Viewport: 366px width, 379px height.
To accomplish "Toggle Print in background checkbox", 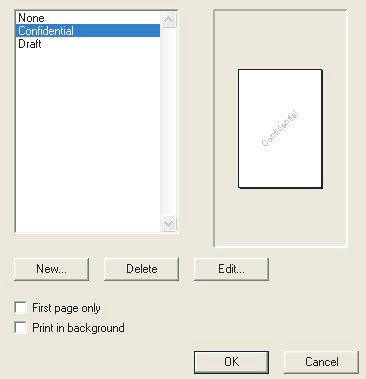I will pyautogui.click(x=21, y=327).
